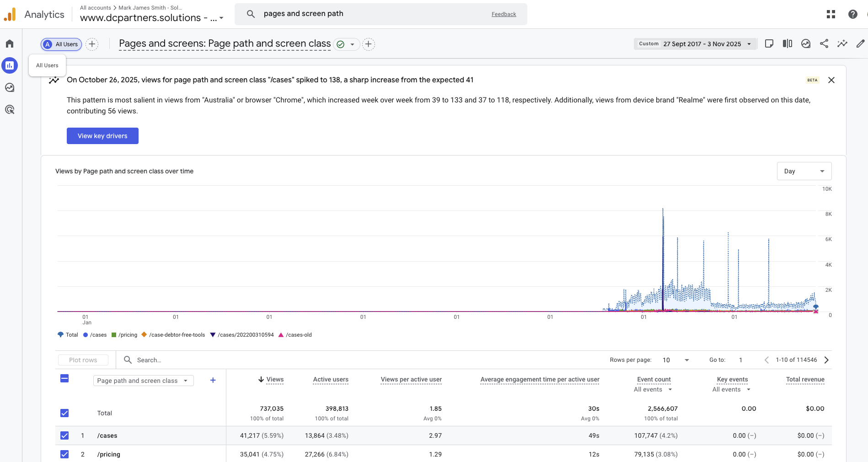Uncheck the /pricing row checkbox
868x462 pixels.
pos(64,454)
